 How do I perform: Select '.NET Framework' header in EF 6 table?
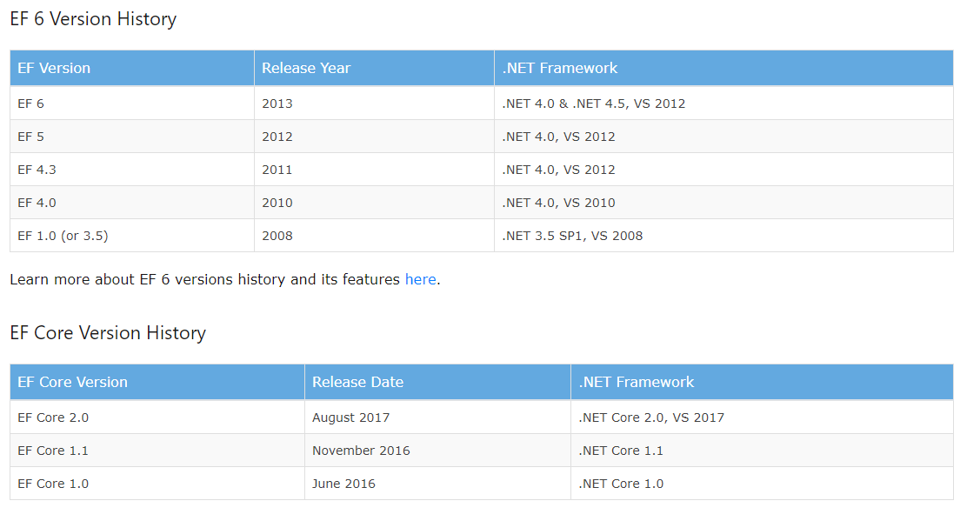tap(723, 68)
